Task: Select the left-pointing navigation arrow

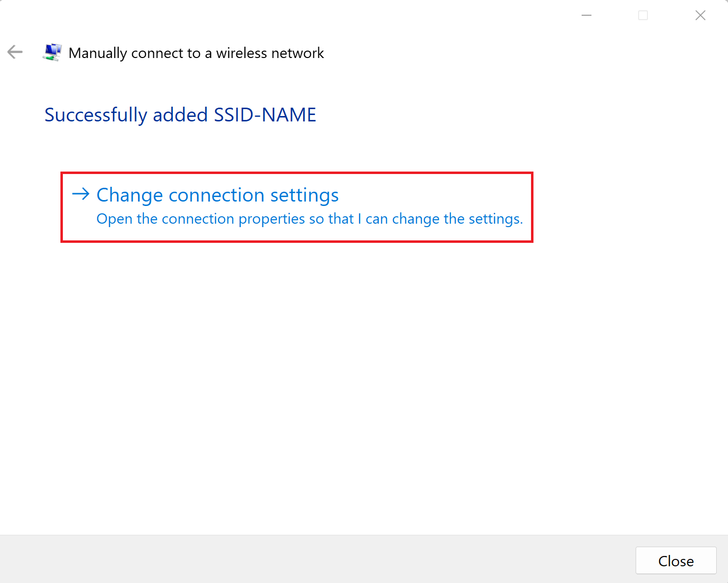Action: coord(15,52)
